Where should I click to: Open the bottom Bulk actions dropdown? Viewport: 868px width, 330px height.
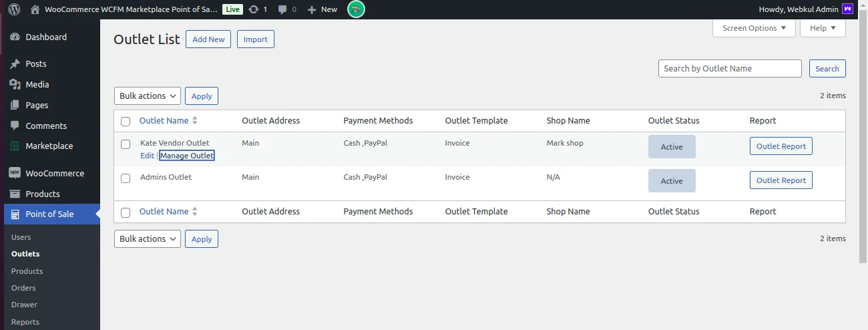coord(148,239)
